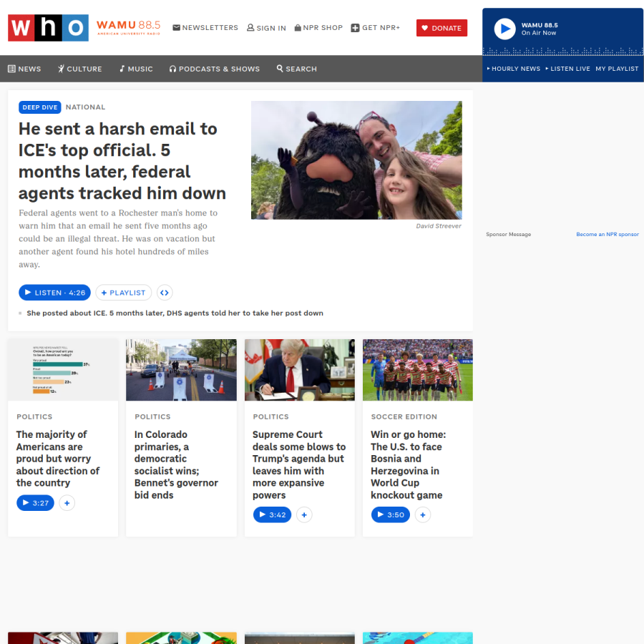Play the 3:27 audio clip
This screenshot has width=644, height=644.
(x=35, y=503)
